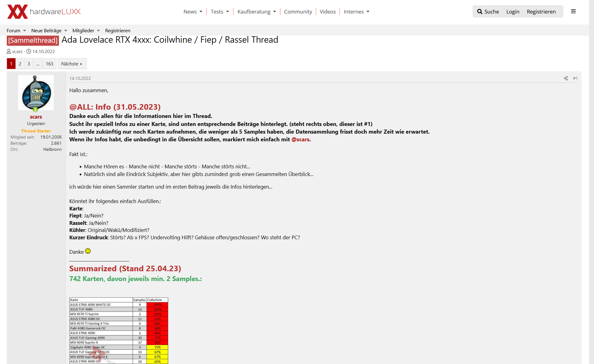The height and width of the screenshot is (364, 594).
Task: Click the Registrieren button in header
Action: pos(541,12)
